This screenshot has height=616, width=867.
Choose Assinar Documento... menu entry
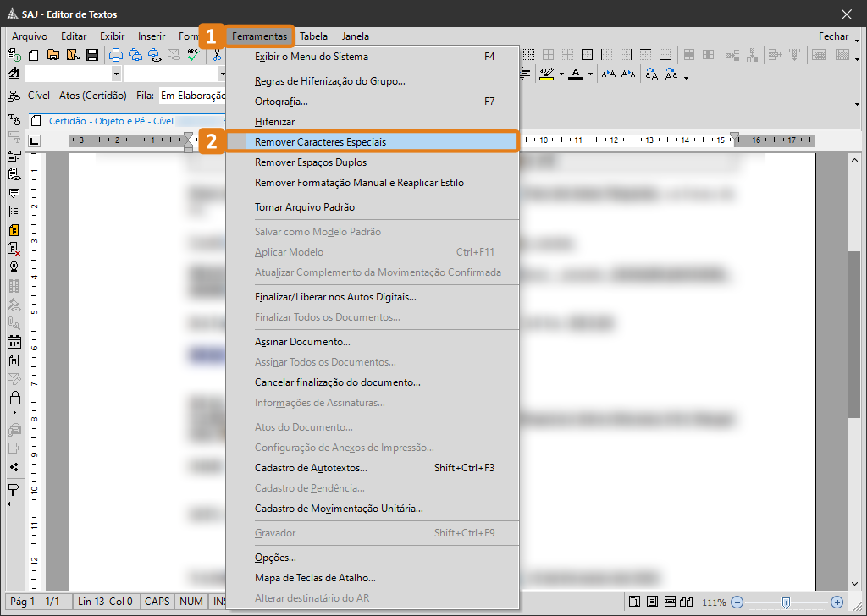click(x=373, y=342)
